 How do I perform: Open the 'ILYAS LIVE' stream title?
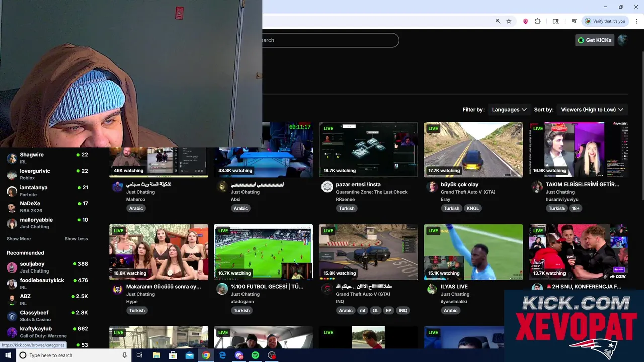[454, 286]
